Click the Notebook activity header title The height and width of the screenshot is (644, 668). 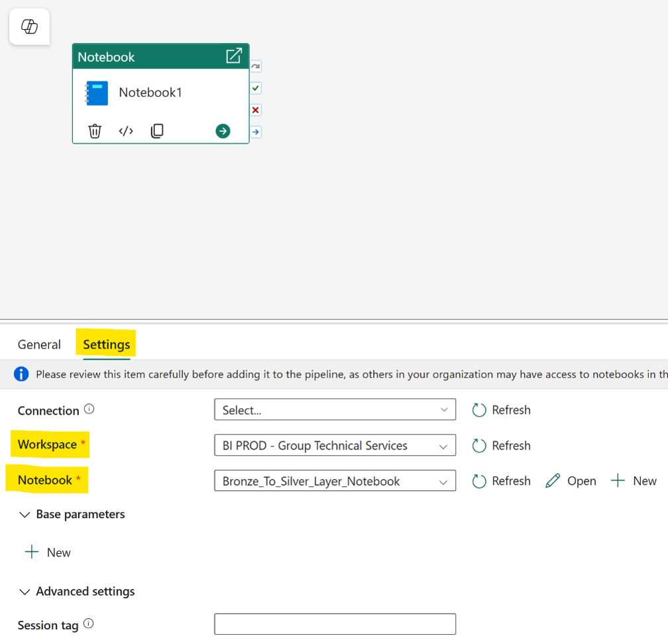pyautogui.click(x=106, y=57)
